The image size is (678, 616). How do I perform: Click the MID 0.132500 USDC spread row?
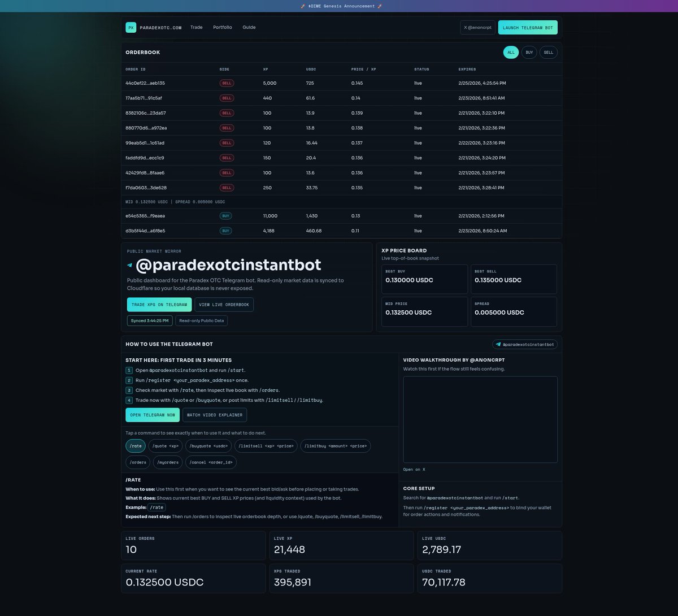341,202
